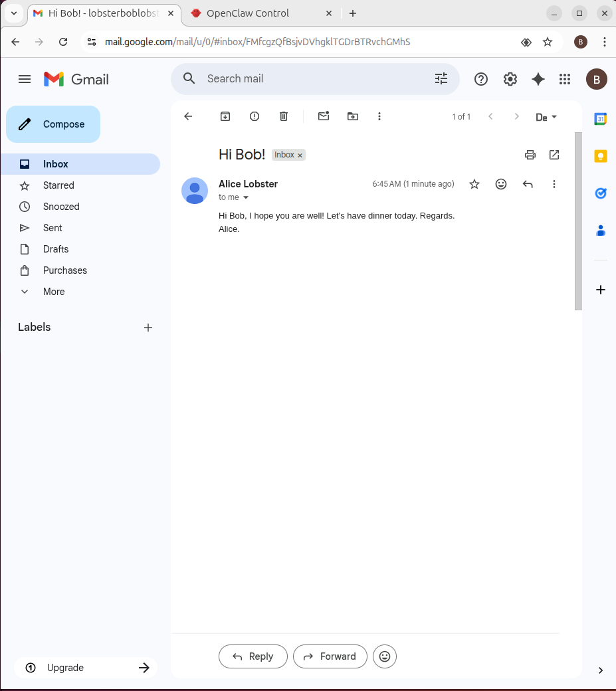Open the Sent folder
The height and width of the screenshot is (691, 616).
[x=52, y=228]
